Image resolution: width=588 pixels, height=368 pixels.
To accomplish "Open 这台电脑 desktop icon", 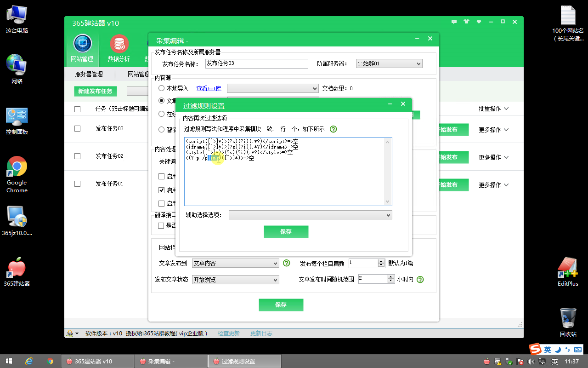I will click(x=17, y=19).
